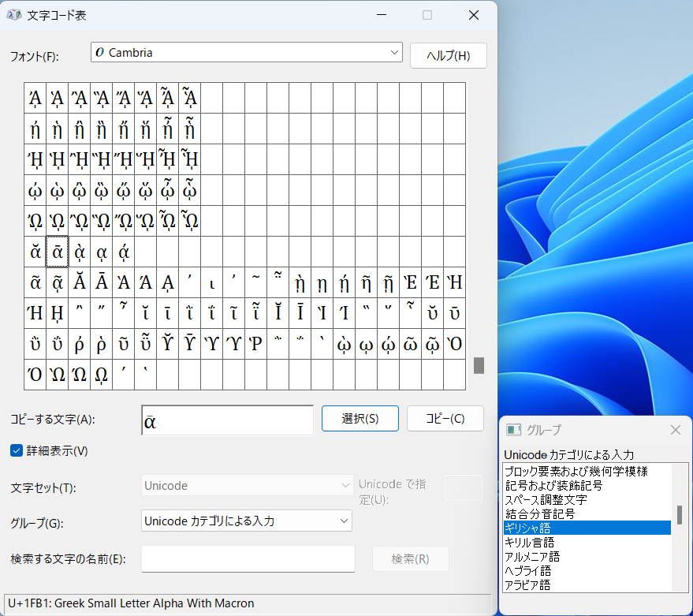Image resolution: width=693 pixels, height=616 pixels.
Task: Uncheck the 詳細表示(V) checkbox
Action: pos(17,450)
